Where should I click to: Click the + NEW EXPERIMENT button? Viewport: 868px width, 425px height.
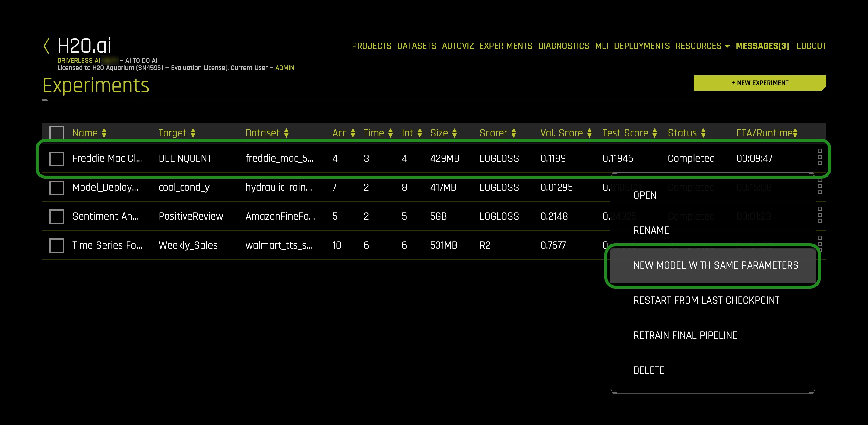click(760, 83)
